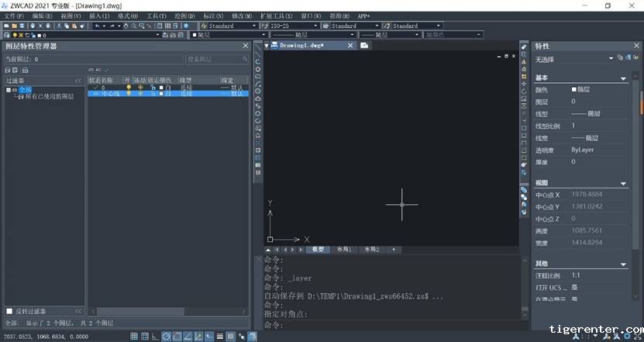644x342 pixels.
Task: Click the 搜索图层 search field
Action: point(215,59)
